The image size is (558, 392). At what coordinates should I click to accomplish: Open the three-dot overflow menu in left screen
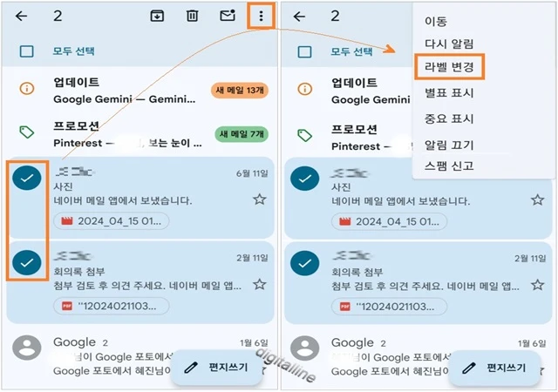[x=262, y=16]
